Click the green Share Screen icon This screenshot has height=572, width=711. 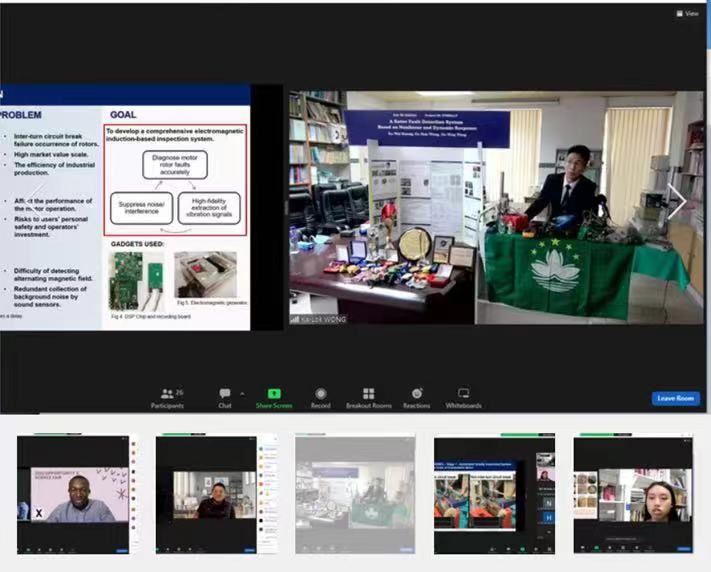[274, 394]
